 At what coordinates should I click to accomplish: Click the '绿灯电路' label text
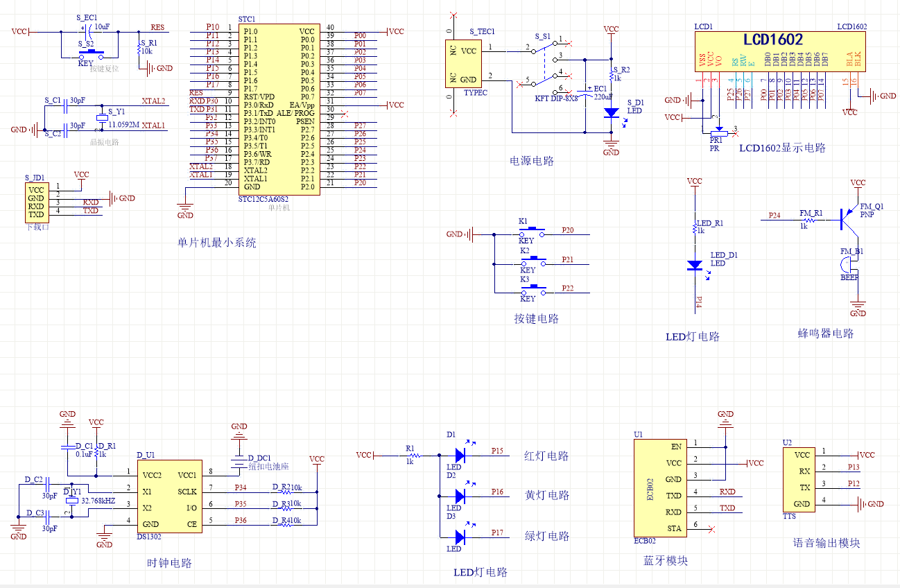(547, 536)
